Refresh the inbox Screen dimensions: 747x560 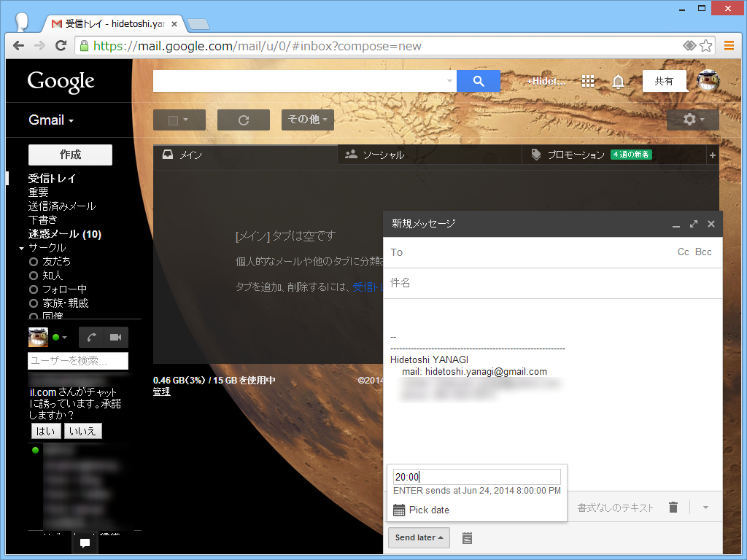(x=243, y=120)
